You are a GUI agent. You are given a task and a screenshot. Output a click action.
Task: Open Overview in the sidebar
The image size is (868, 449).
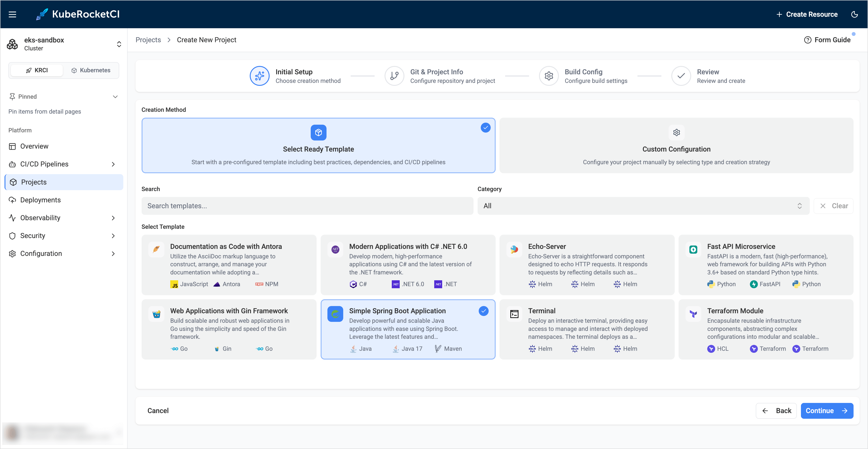click(x=64, y=146)
